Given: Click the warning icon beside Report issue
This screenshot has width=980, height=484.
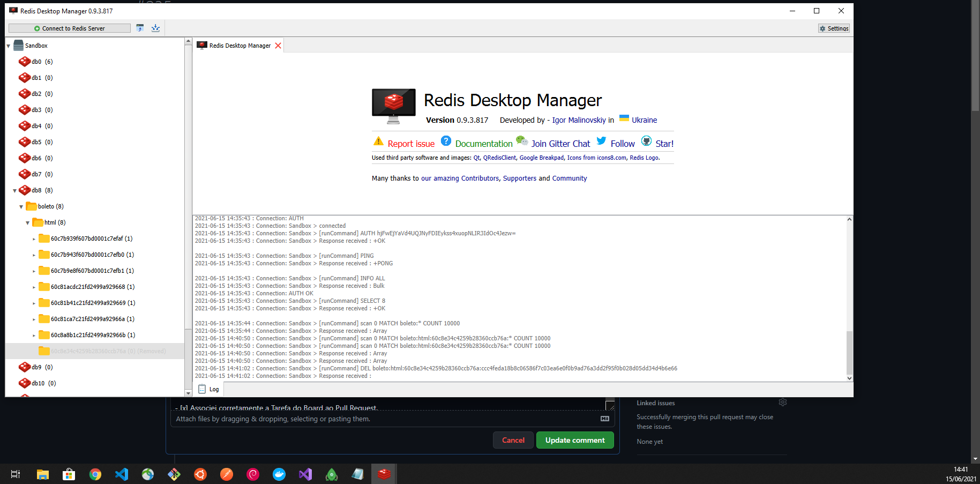Looking at the screenshot, I should coord(378,142).
